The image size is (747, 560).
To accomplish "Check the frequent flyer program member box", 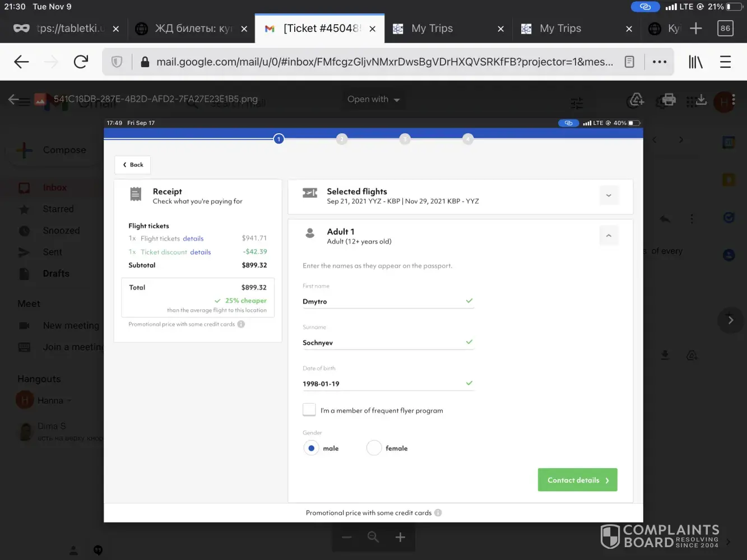I will (x=309, y=410).
